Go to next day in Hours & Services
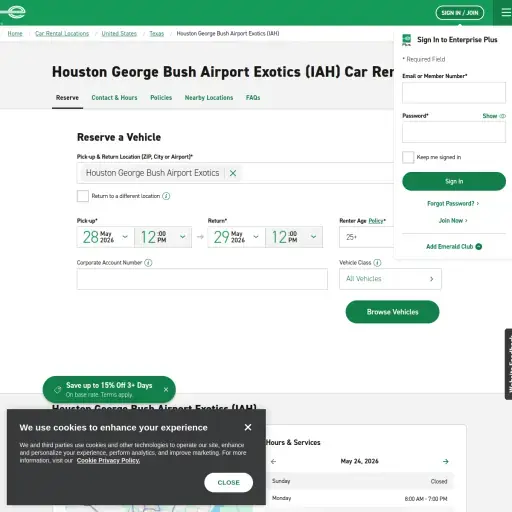This screenshot has height=512, width=512. [x=446, y=461]
